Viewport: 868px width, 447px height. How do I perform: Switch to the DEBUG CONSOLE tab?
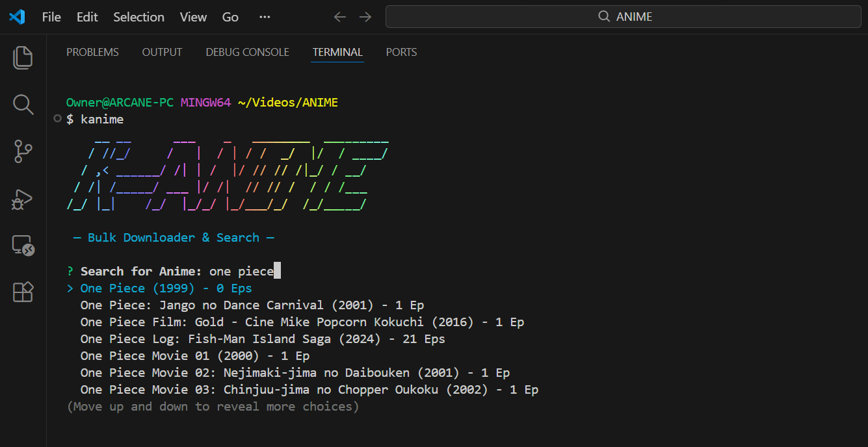(x=247, y=52)
